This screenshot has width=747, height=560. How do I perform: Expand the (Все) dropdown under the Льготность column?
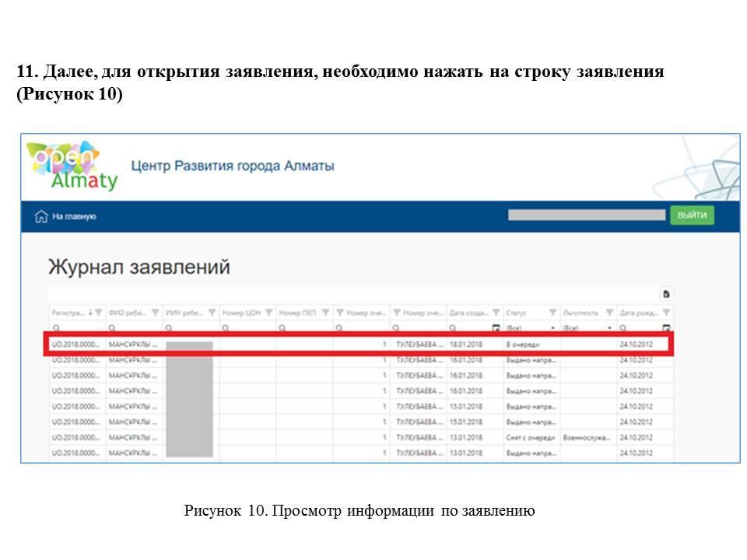click(x=609, y=328)
